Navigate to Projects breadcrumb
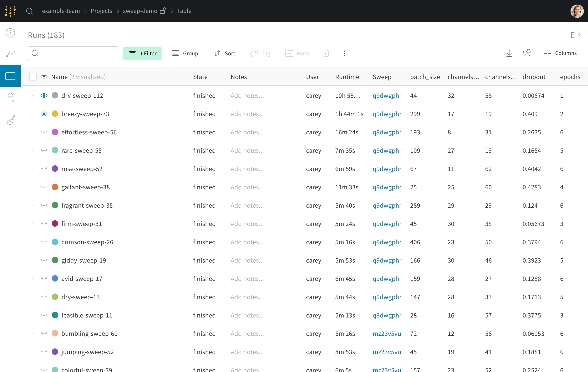This screenshot has width=588, height=372. pyautogui.click(x=101, y=11)
